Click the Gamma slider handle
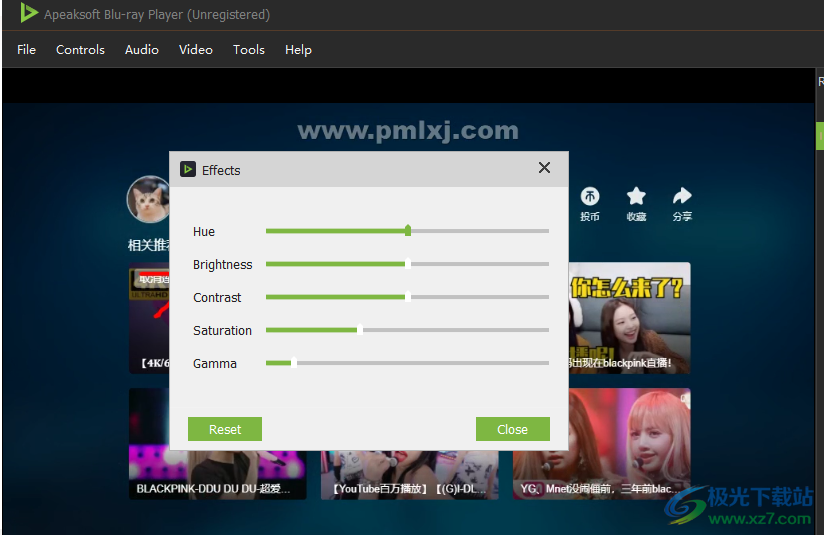Image resolution: width=824 pixels, height=535 pixels. pos(293,363)
